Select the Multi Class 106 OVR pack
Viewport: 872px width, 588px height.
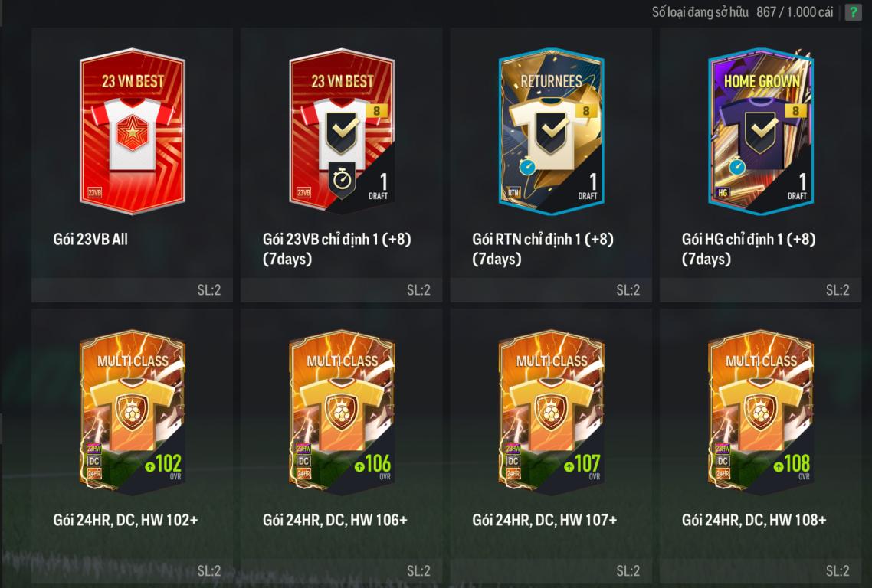pyautogui.click(x=342, y=412)
